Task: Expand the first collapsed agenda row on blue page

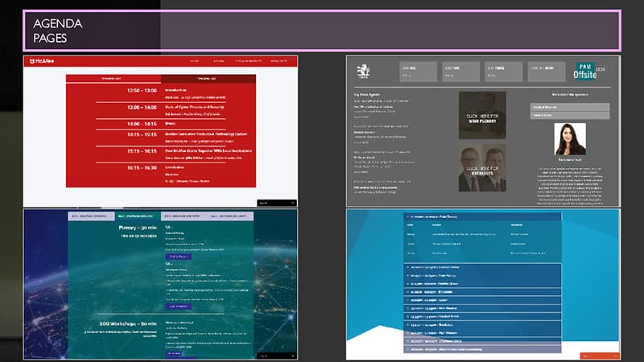Action: pyautogui.click(x=481, y=267)
